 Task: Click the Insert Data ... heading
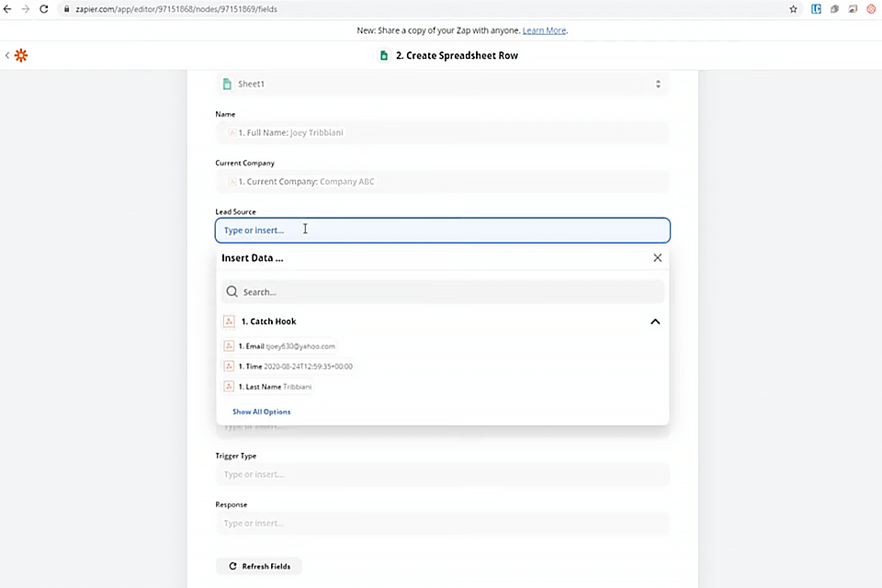pos(253,257)
